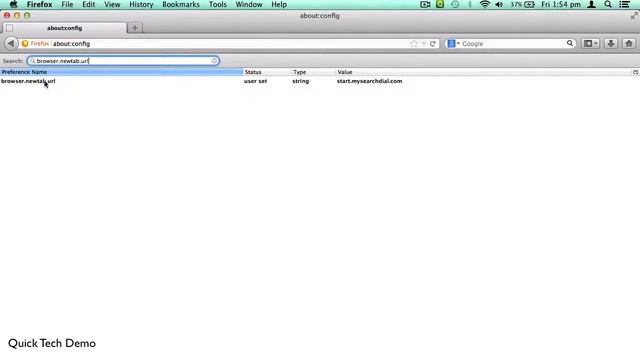Bookmark this page with the star icon

point(414,44)
